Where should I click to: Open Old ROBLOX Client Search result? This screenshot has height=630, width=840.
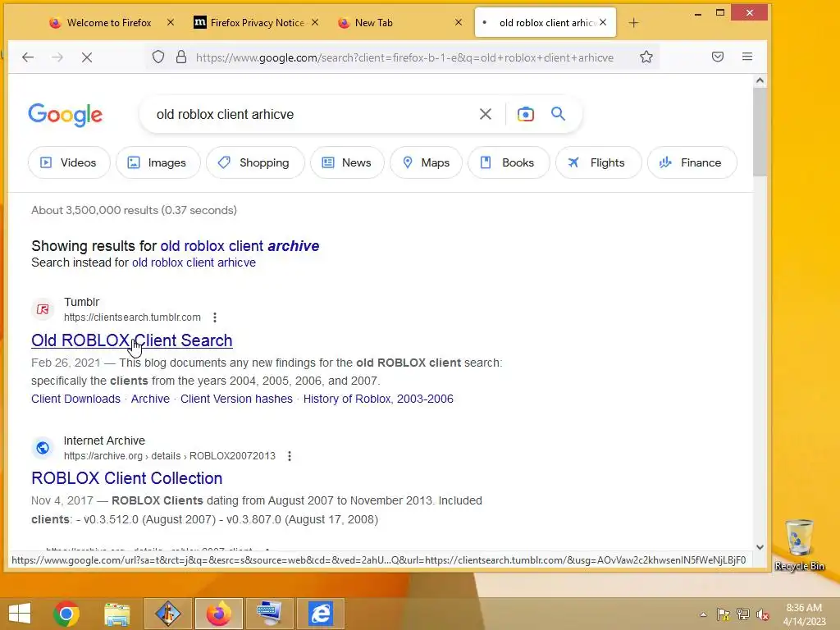point(132,340)
